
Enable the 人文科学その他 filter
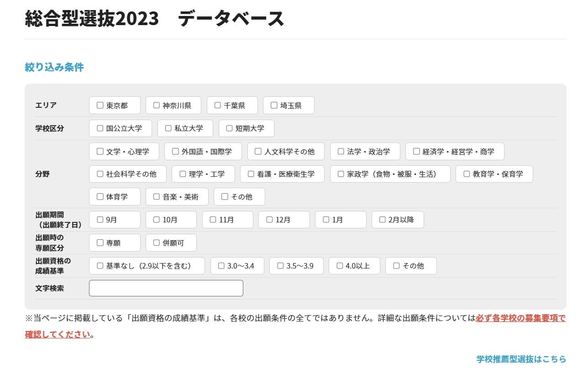[258, 152]
